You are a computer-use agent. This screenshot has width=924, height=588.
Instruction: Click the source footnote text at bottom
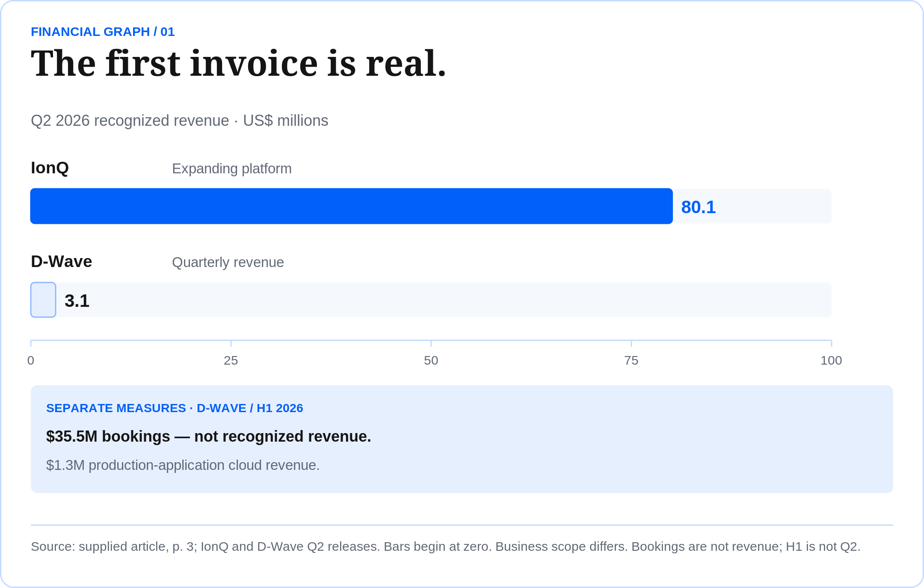tap(446, 546)
